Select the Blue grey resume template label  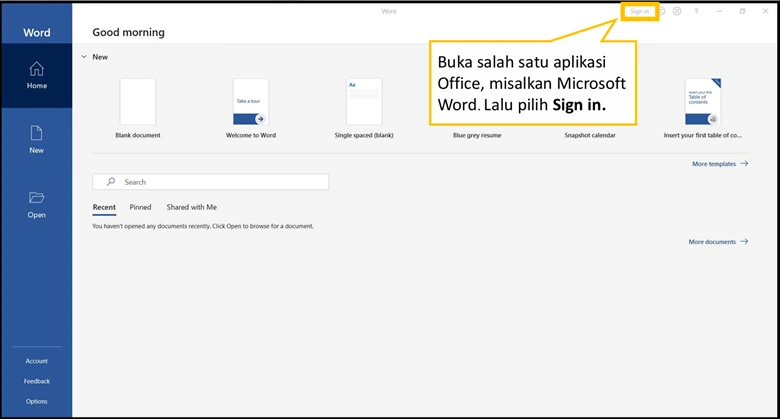pyautogui.click(x=477, y=135)
